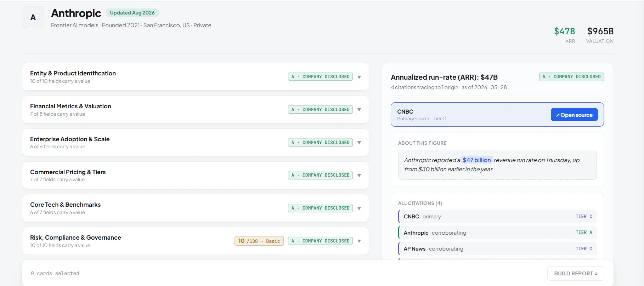Screen dimensions: 644x286
Task: Click the 'Risk, Compliance & Governance' title
Action: pyautogui.click(x=75, y=238)
